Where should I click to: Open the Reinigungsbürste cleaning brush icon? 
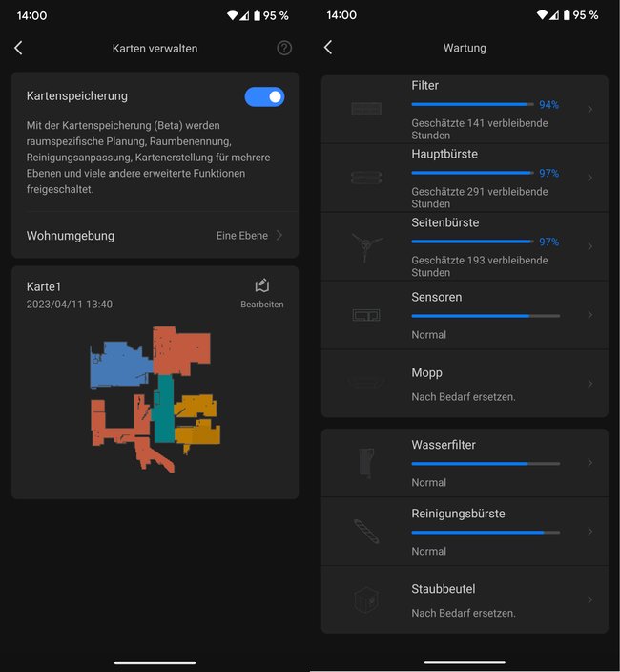point(366,532)
